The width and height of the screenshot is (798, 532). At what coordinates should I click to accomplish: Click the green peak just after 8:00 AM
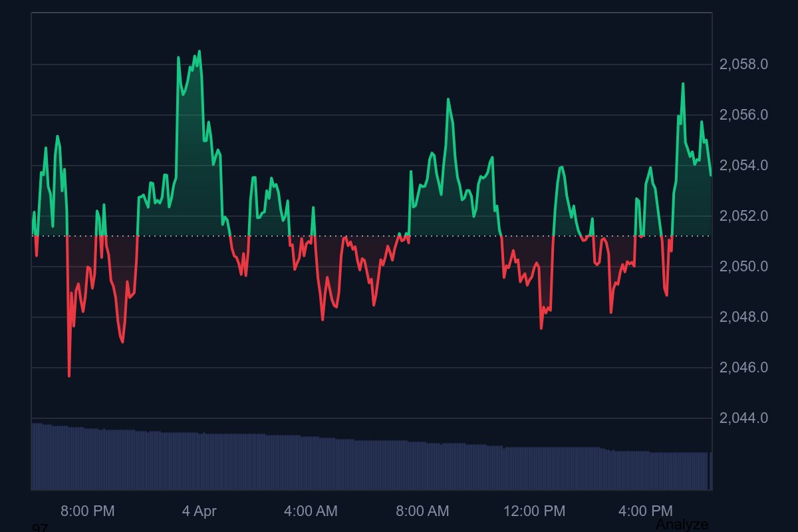[448, 100]
